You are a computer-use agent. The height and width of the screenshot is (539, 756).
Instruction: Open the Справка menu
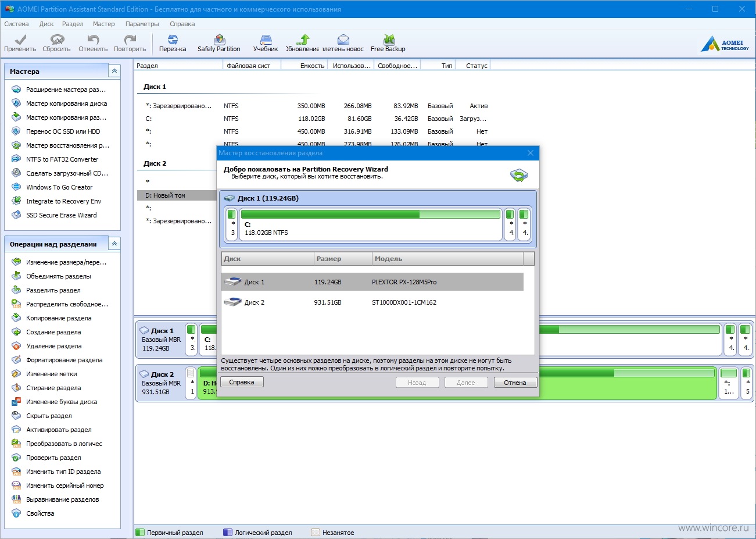(x=182, y=24)
